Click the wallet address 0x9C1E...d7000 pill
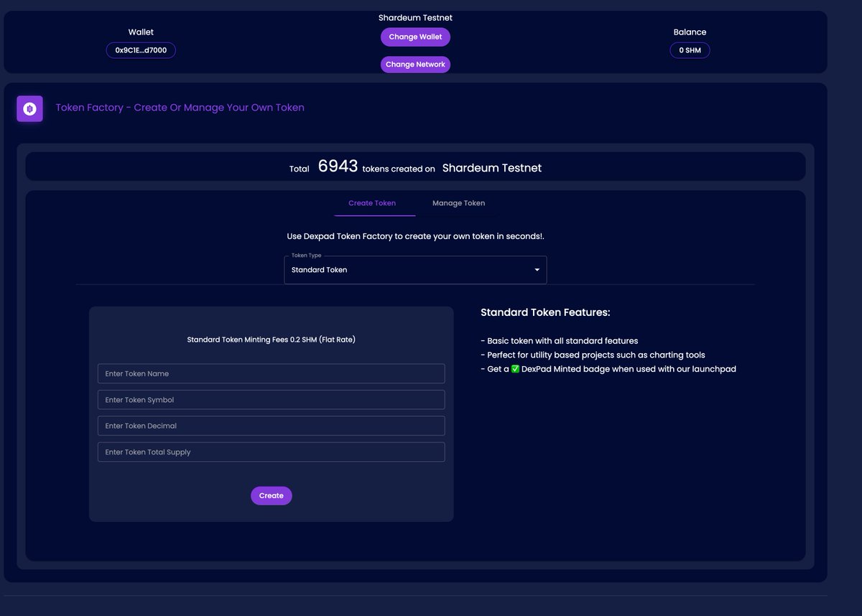This screenshot has height=616, width=862. pos(141,50)
